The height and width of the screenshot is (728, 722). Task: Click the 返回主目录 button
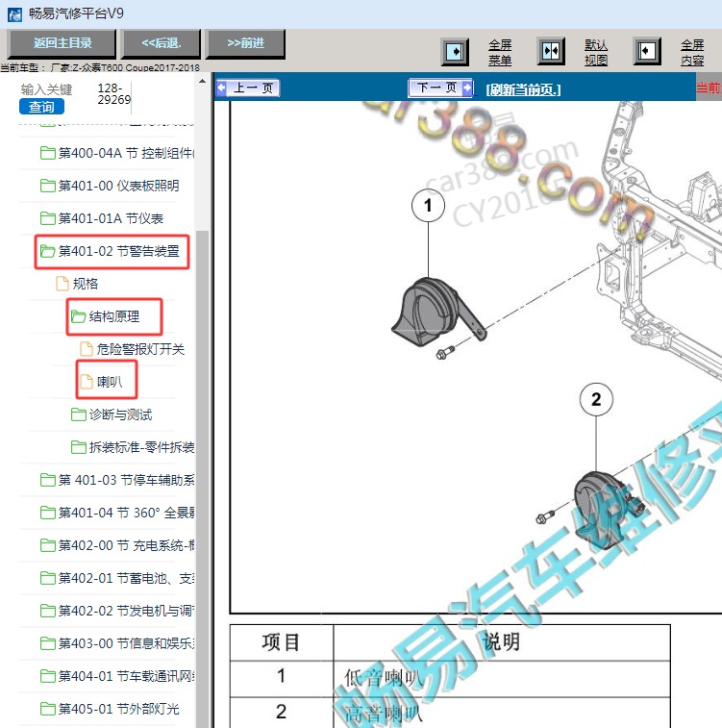62,43
